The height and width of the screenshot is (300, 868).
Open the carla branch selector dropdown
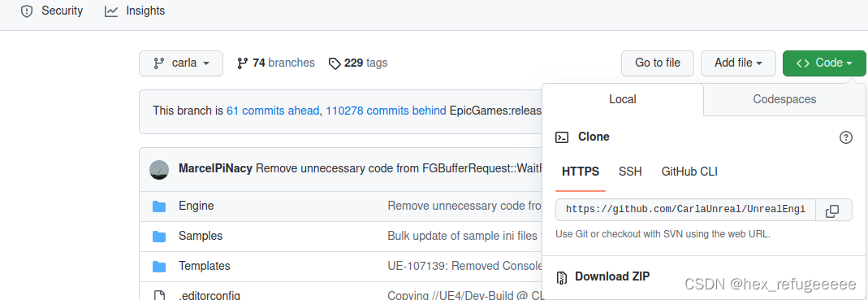[x=181, y=63]
